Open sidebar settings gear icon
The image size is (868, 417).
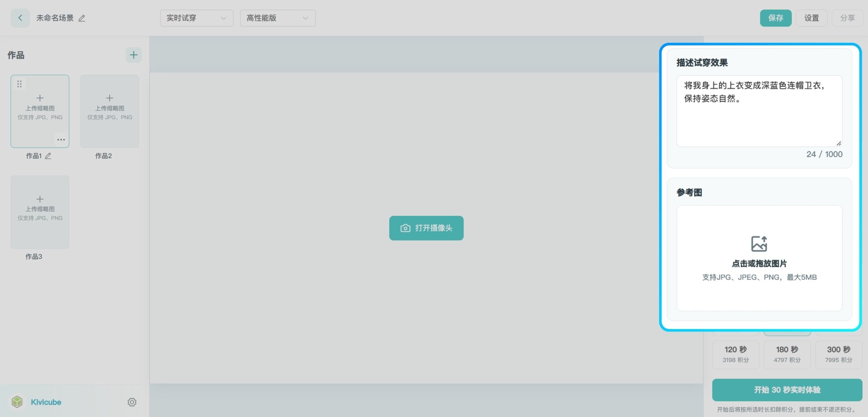point(132,402)
